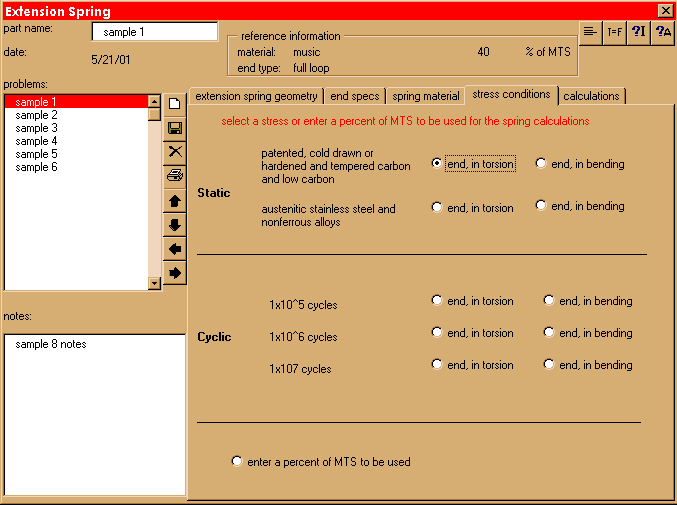Open the spring material tab
Screen dimensions: 677x505
tap(426, 96)
